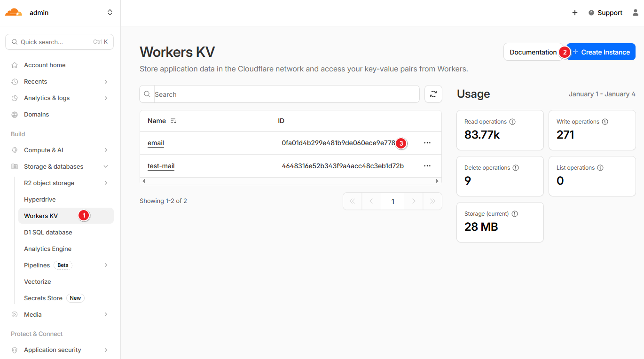Go to Secrets Store in sidebar
This screenshot has height=359, width=644.
(43, 298)
